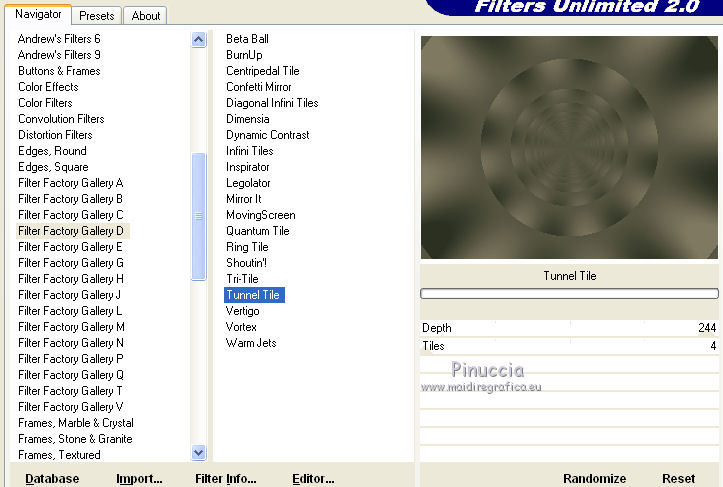Choose the Inspirator filter
The image size is (723, 487).
[x=248, y=167]
